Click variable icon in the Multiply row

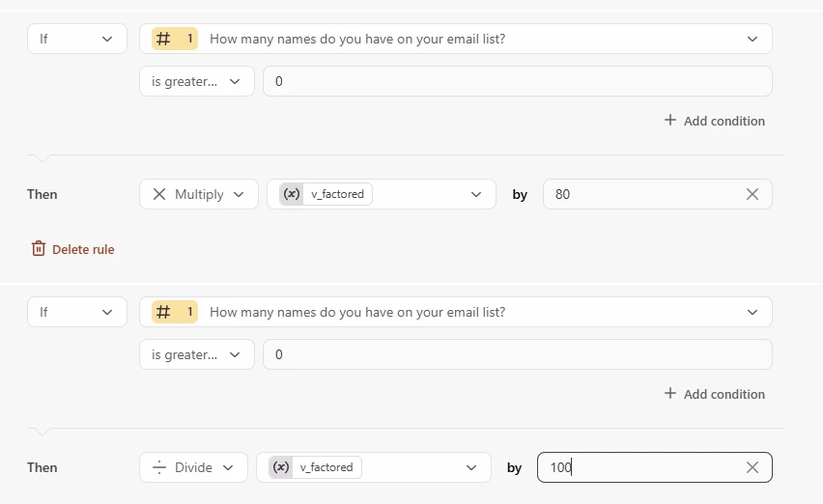pyautogui.click(x=292, y=194)
